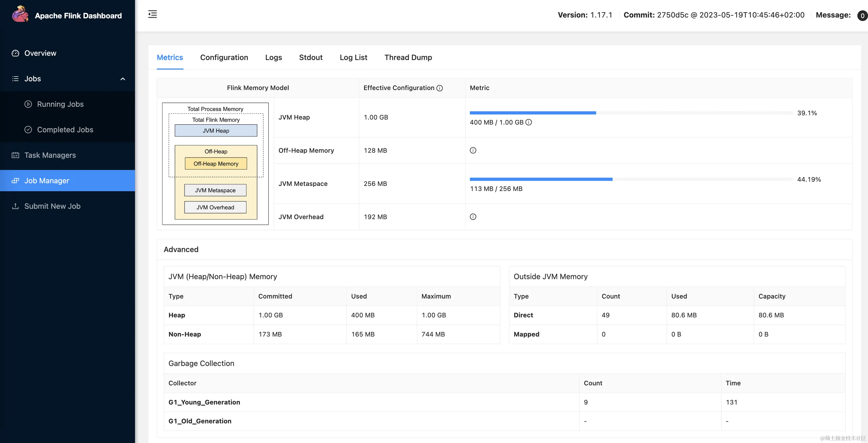
Task: Click the info icon beside Effective Configuration
Action: click(x=440, y=88)
